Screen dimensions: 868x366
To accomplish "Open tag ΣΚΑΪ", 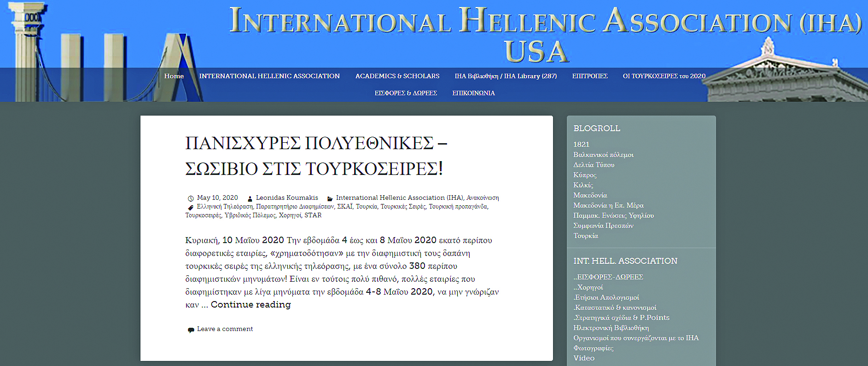I will pos(345,207).
